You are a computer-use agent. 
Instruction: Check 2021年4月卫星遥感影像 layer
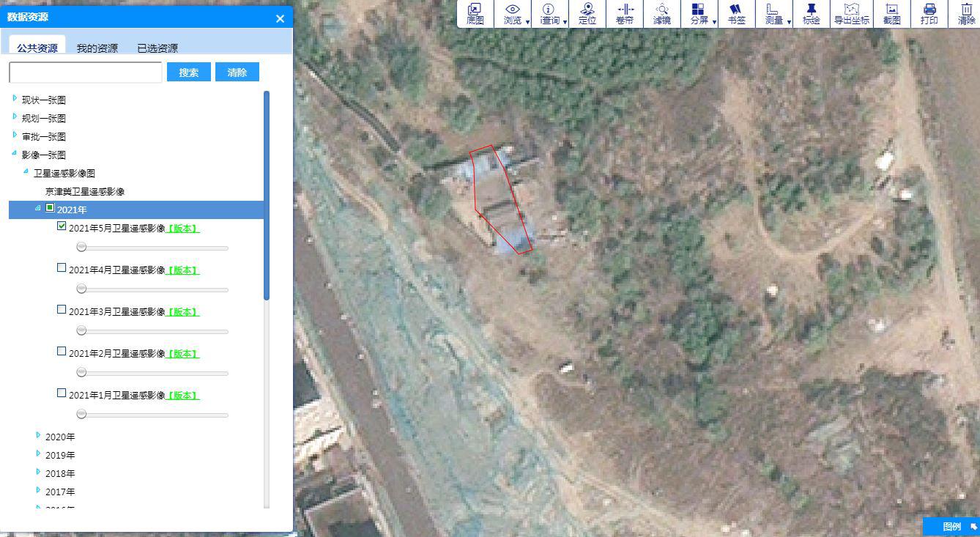[x=62, y=268]
